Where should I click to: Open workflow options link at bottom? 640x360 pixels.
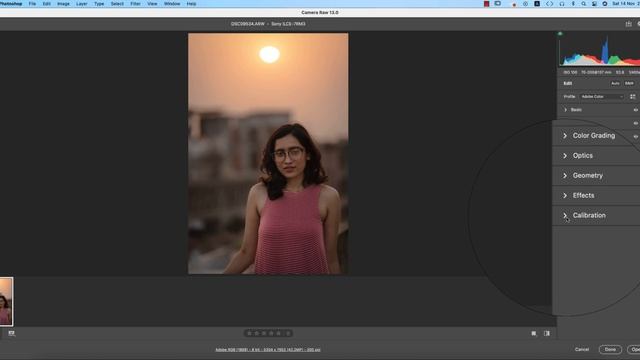[268, 350]
